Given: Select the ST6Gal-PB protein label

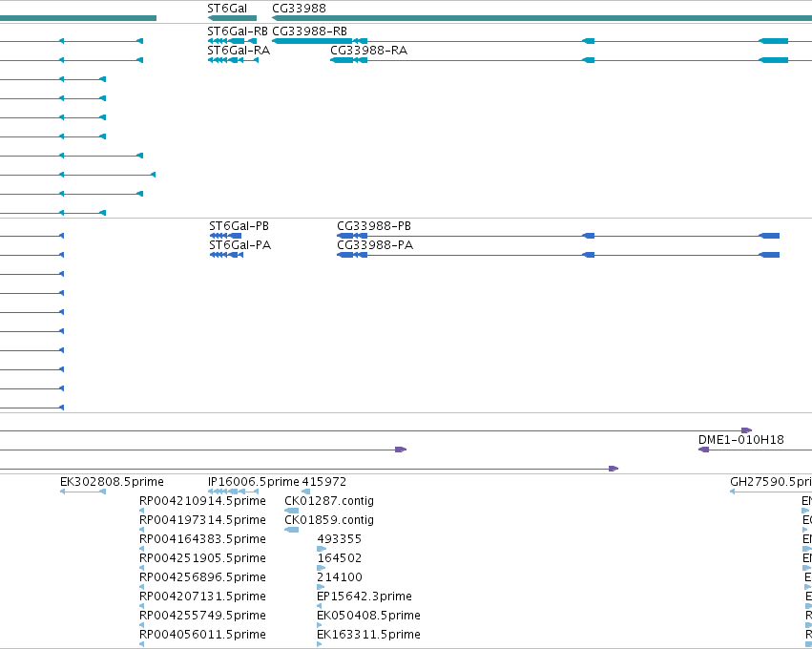Looking at the screenshot, I should click(x=239, y=226).
